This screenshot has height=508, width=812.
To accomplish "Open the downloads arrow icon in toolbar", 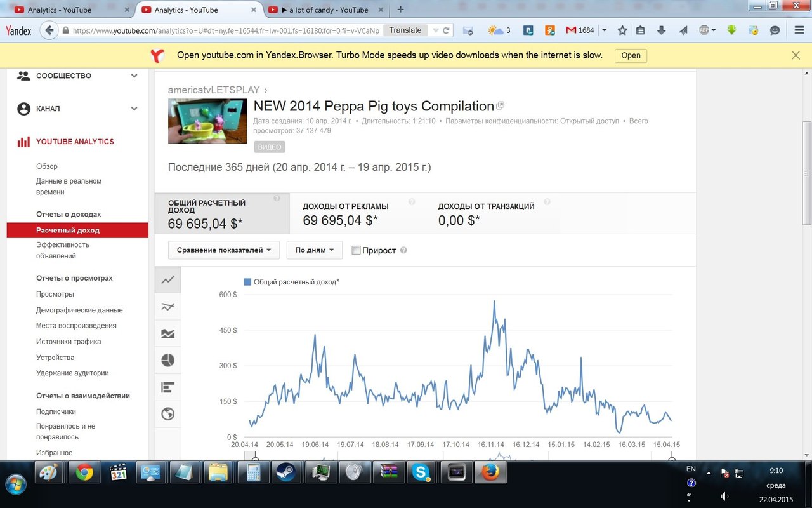I will [661, 30].
